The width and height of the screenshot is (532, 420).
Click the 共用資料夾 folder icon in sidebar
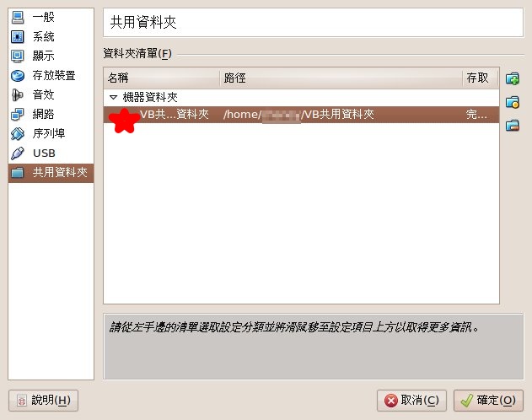coord(18,173)
